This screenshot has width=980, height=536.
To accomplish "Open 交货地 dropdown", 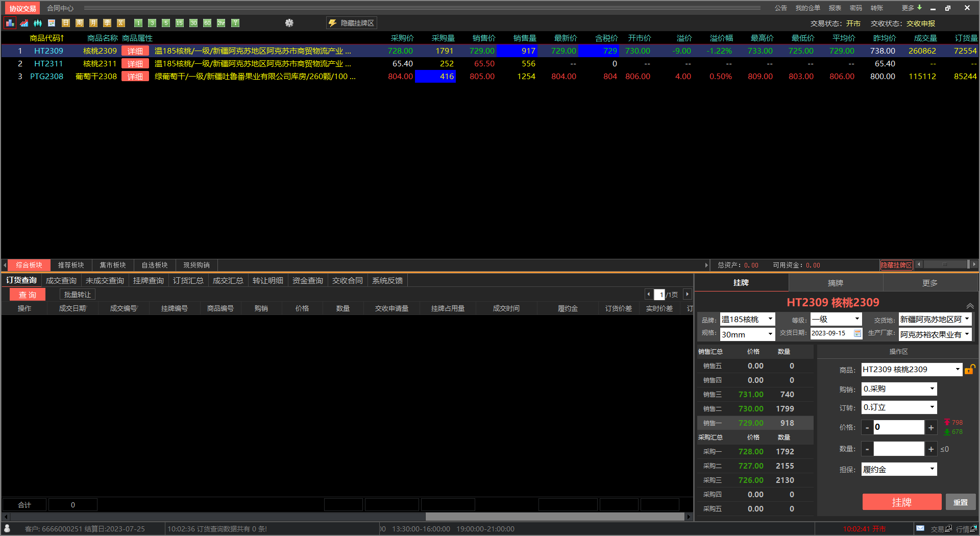I will (935, 320).
